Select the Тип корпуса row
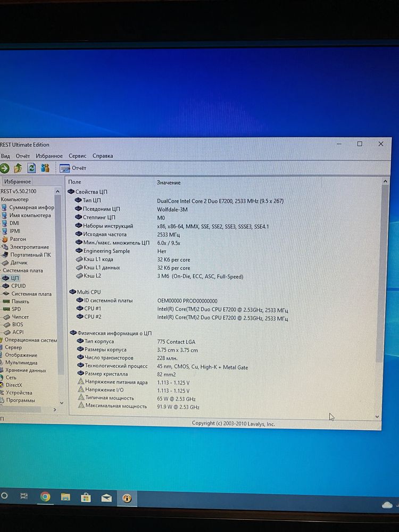 click(x=136, y=342)
